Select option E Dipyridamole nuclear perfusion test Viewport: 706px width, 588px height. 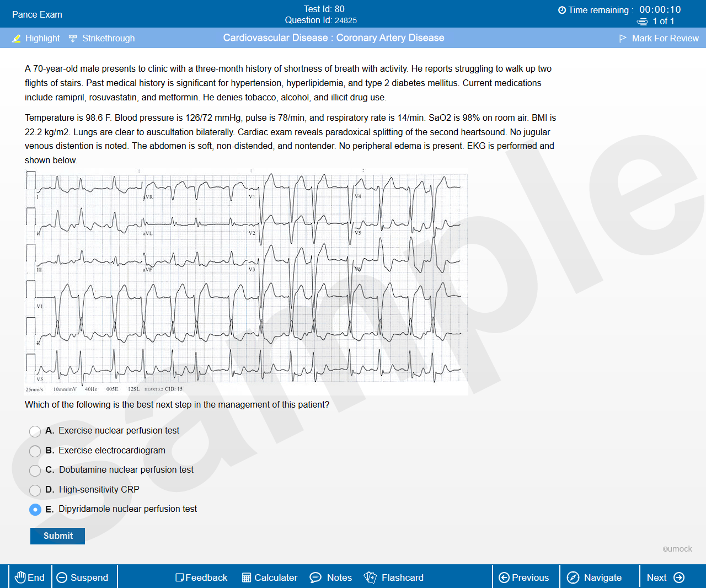[x=35, y=510]
